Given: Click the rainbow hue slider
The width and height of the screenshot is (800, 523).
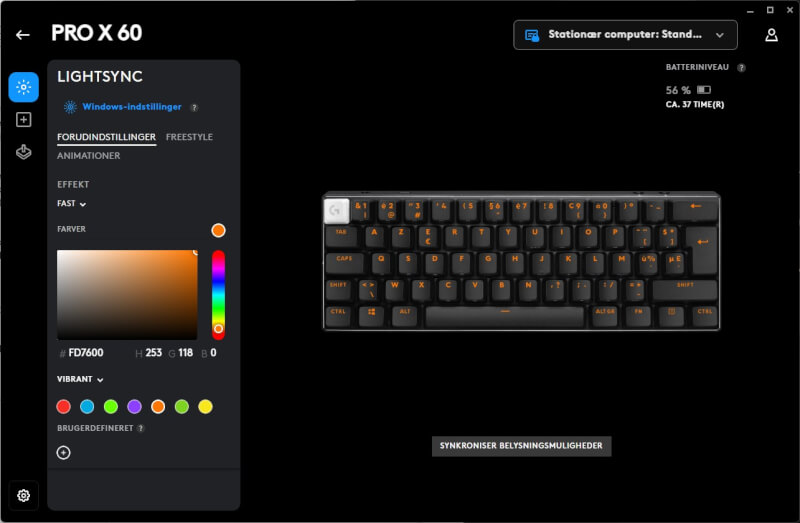Looking at the screenshot, I should (218, 295).
